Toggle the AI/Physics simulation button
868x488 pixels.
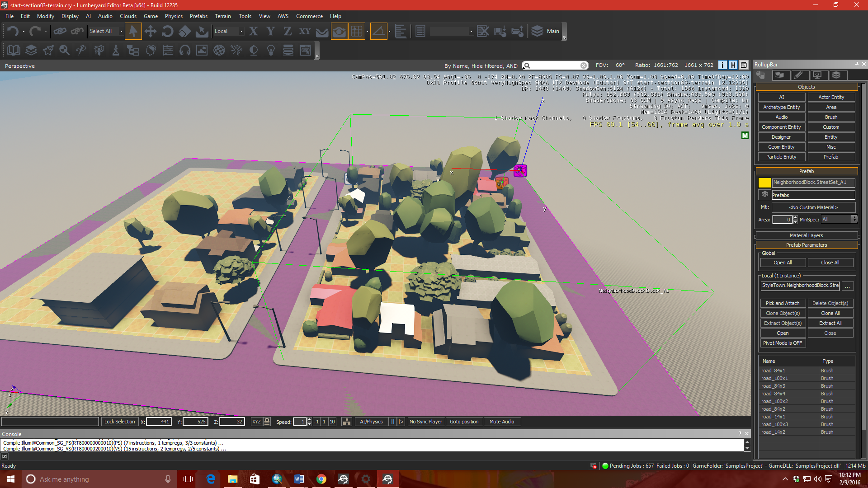pyautogui.click(x=371, y=422)
